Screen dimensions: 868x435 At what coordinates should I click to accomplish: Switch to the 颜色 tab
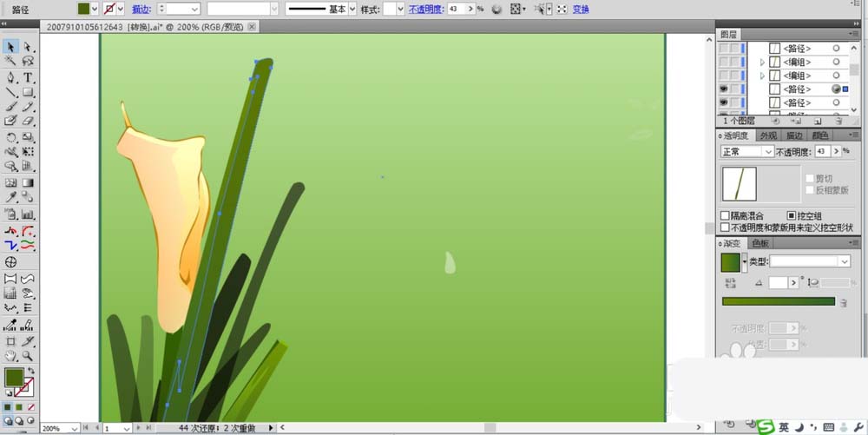pyautogui.click(x=820, y=135)
